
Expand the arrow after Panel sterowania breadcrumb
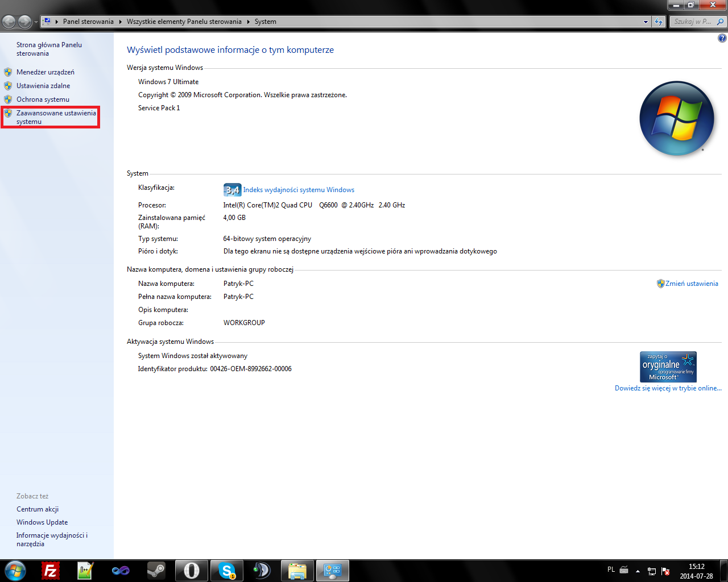pos(121,22)
